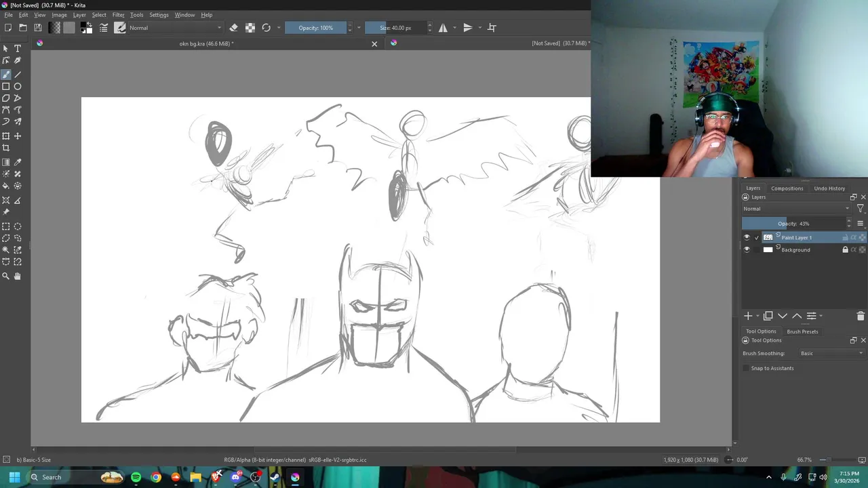Move the layer up with arrow
The image size is (868, 488).
[x=797, y=316]
